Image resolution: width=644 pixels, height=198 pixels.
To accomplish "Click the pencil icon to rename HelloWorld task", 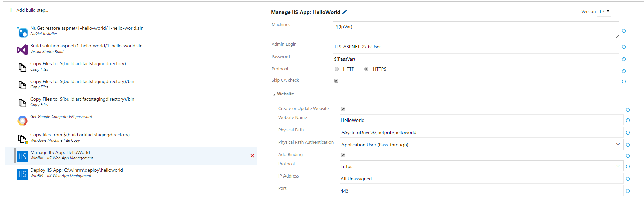I will click(345, 12).
